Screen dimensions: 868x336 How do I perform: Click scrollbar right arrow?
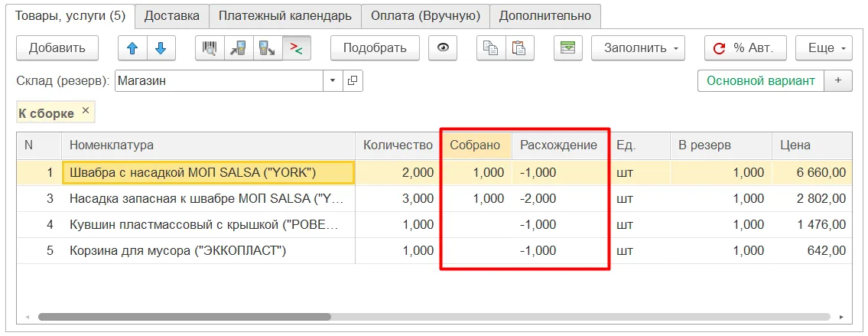[841, 317]
